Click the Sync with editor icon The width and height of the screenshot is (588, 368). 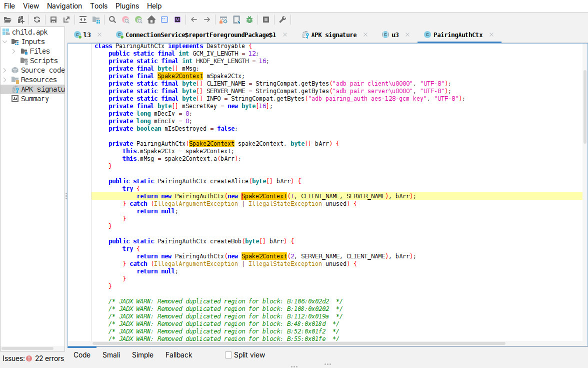[x=83, y=20]
